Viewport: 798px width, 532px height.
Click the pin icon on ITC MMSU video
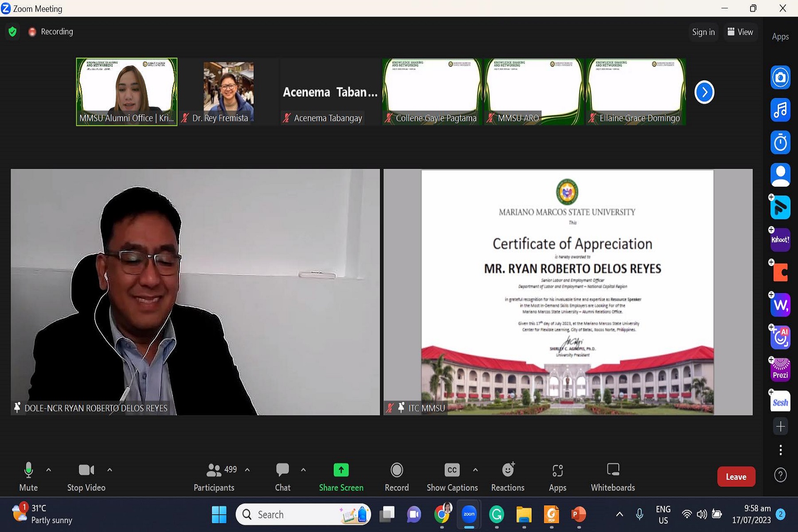coord(401,407)
